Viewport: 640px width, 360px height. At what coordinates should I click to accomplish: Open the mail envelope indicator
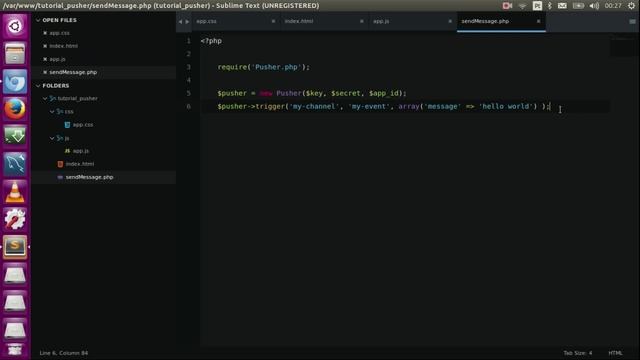[562, 6]
